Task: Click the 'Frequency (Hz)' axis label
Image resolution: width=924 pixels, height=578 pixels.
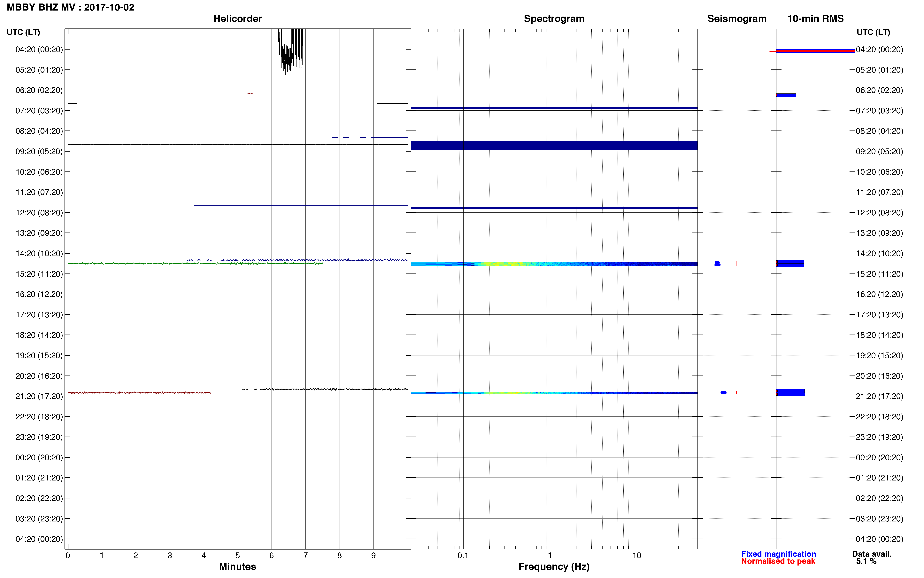Action: (x=554, y=566)
